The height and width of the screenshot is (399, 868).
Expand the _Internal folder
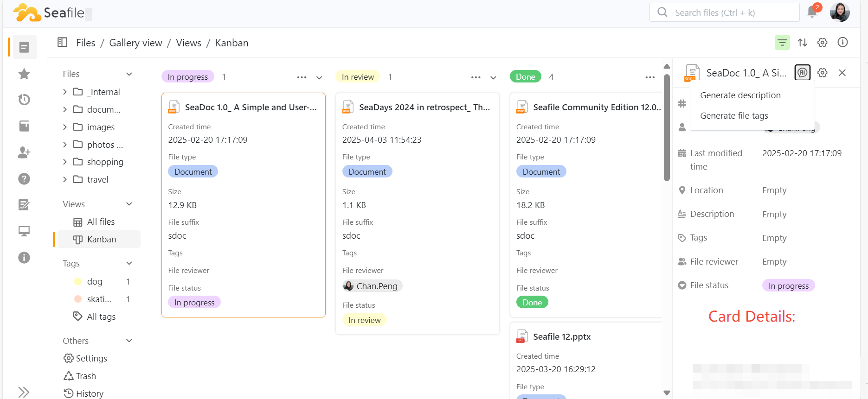point(65,92)
